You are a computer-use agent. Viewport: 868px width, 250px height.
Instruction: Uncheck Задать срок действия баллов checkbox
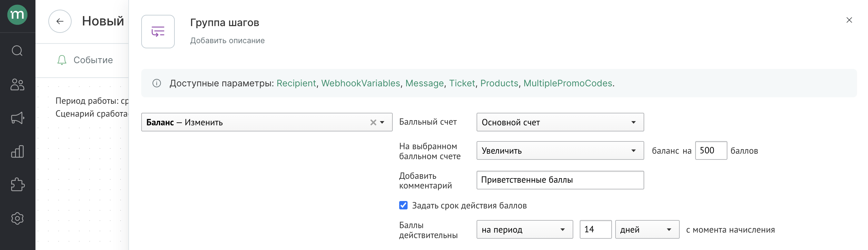[403, 205]
